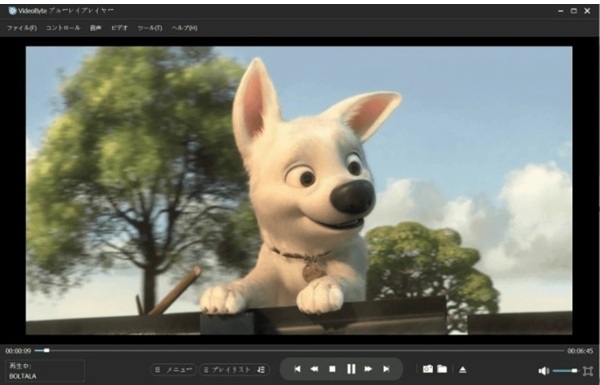
Task: Skip to the next chapter
Action: (386, 369)
